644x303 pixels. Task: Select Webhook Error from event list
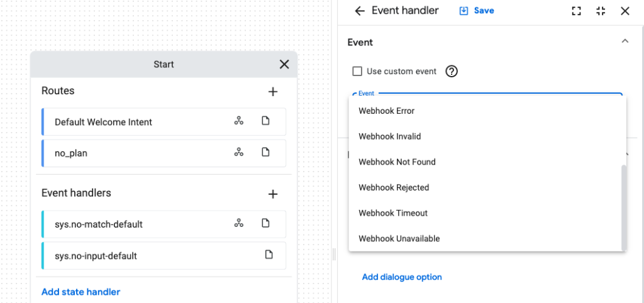click(x=387, y=111)
